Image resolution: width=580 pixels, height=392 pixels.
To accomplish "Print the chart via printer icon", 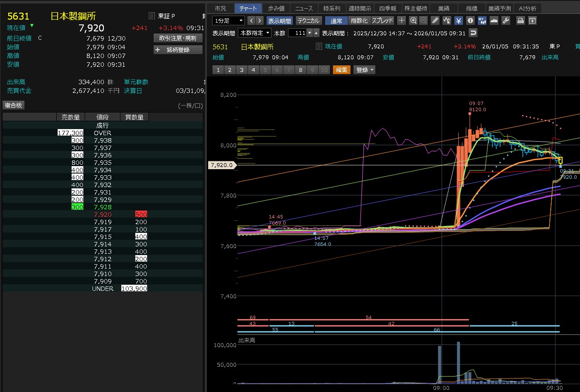I will 520,20.
